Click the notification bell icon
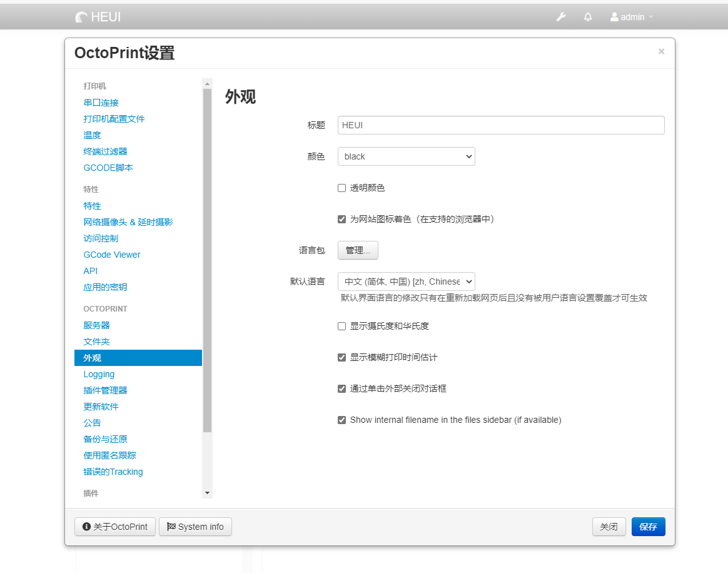728x573 pixels. (587, 18)
